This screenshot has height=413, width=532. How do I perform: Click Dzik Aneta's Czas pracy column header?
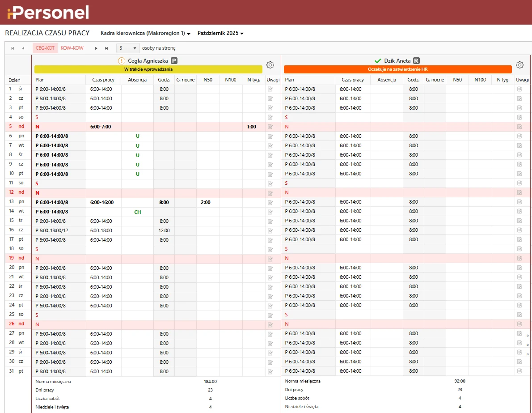pos(353,80)
